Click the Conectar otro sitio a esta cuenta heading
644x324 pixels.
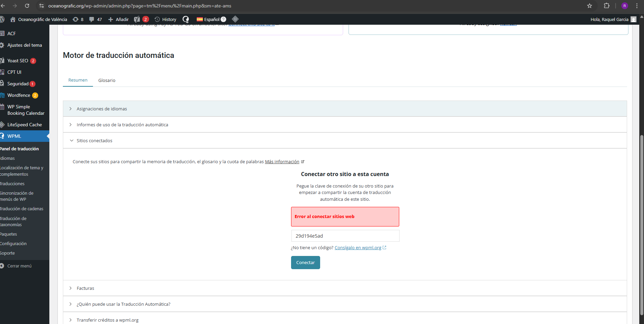point(345,174)
